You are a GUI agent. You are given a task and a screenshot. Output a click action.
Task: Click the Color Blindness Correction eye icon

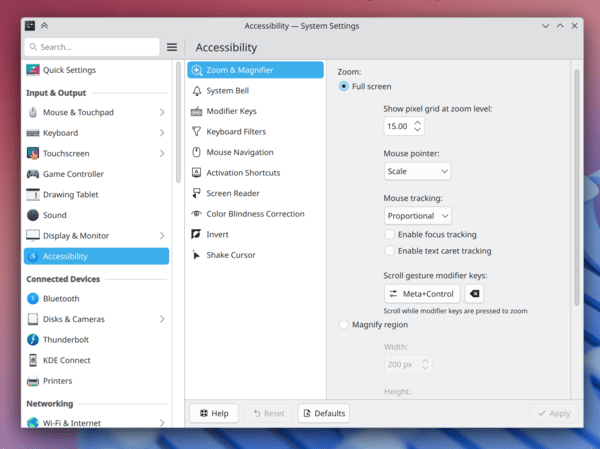pyautogui.click(x=196, y=214)
